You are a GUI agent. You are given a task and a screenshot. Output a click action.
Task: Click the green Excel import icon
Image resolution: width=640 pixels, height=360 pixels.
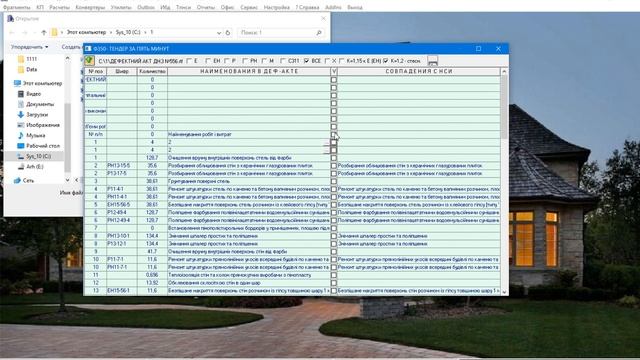pyautogui.click(x=89, y=61)
